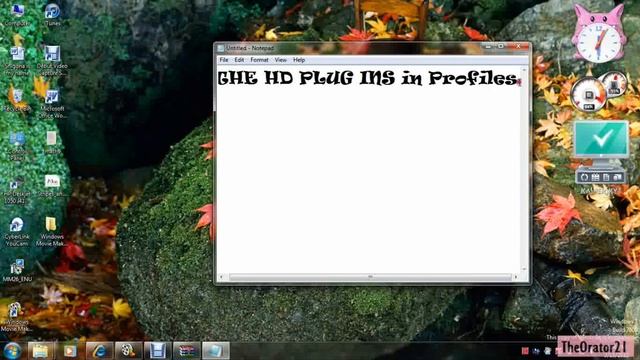Click the Notepad horizontal scrollbar thumb
Image resolution: width=640 pixels, height=360 pixels.
click(x=370, y=277)
